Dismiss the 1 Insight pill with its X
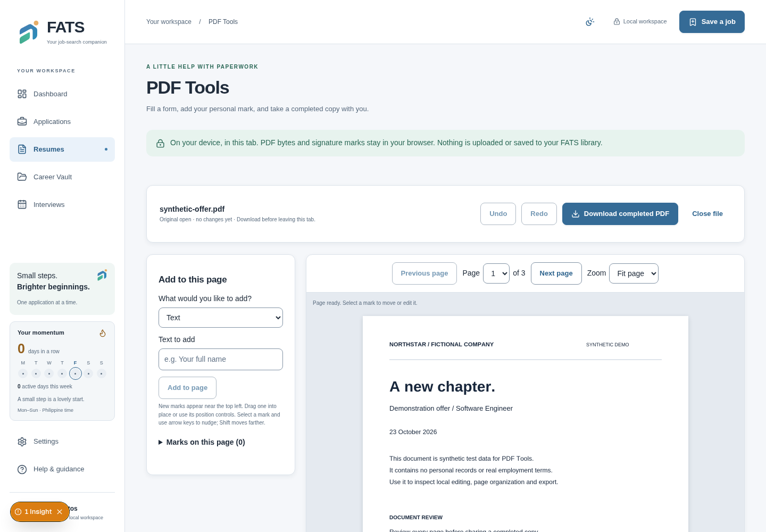Screen dimensions: 766x532 point(60,512)
